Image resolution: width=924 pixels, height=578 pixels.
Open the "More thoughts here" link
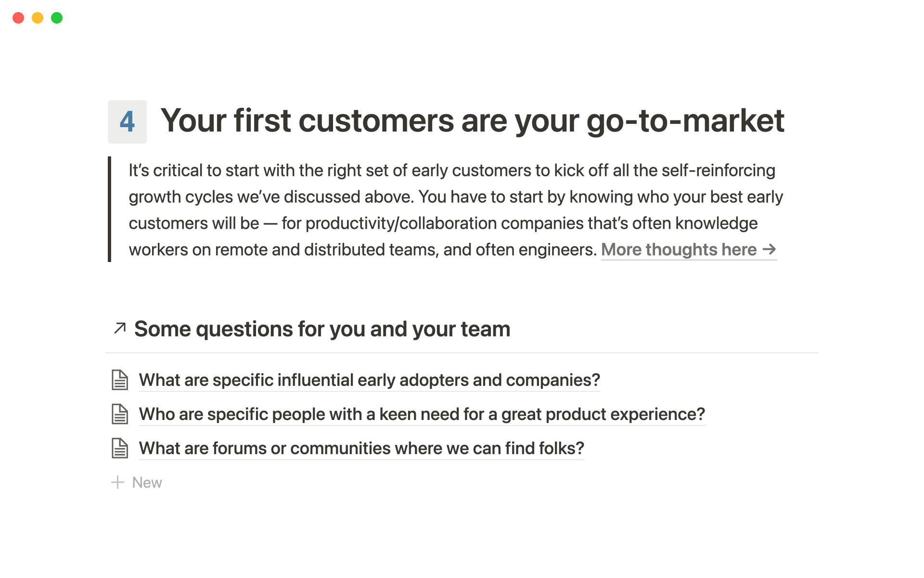click(679, 250)
